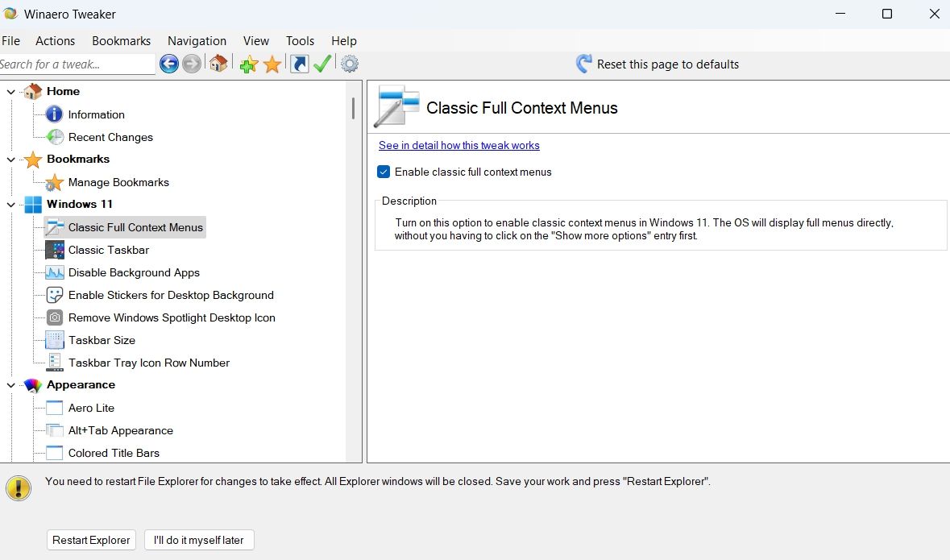This screenshot has height=560, width=950.
Task: Open the Bookmarks menu
Action: tap(121, 40)
